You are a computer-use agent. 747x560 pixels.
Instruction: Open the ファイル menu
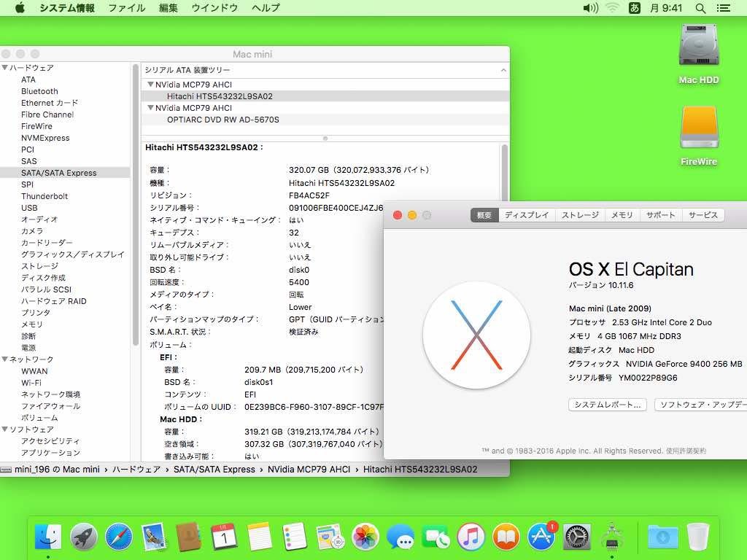tap(126, 8)
